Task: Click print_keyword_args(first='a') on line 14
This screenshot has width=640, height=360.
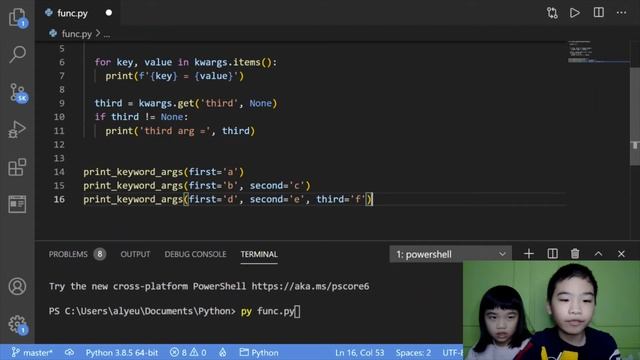Action: coord(163,172)
